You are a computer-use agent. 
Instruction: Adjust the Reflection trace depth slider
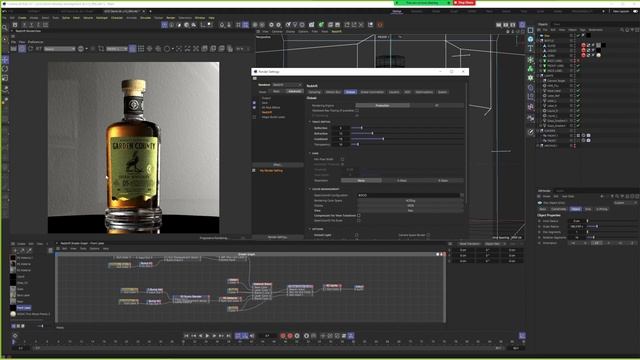click(x=407, y=128)
